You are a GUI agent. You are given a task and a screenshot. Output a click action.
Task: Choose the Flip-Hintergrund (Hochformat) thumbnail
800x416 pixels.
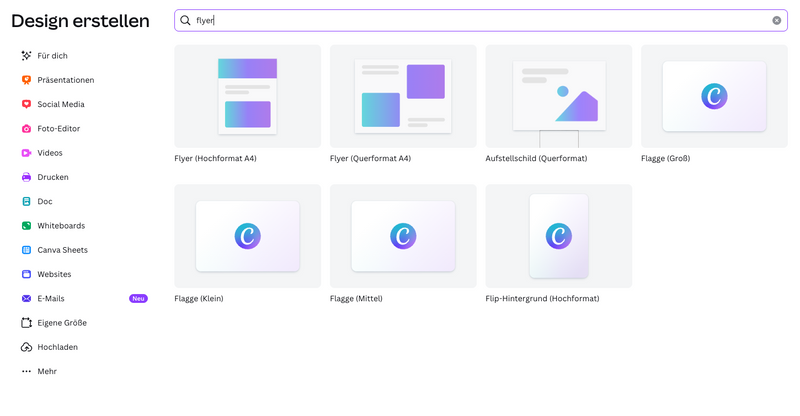[559, 236]
